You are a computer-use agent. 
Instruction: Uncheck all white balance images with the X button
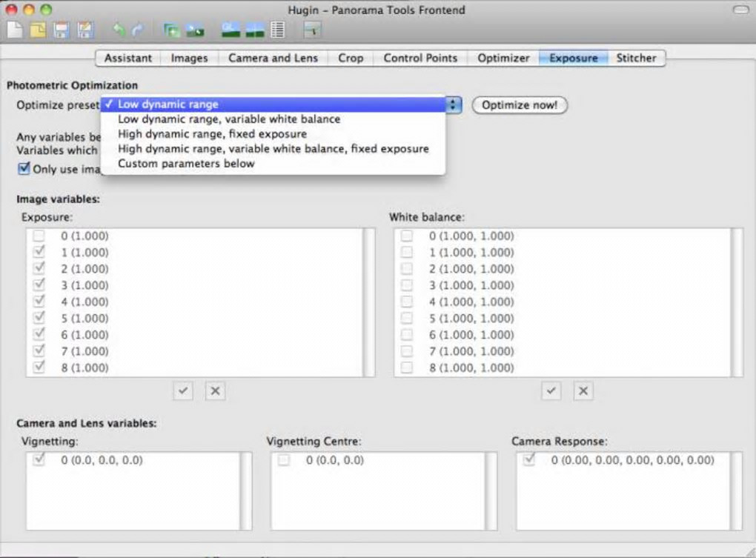[583, 391]
